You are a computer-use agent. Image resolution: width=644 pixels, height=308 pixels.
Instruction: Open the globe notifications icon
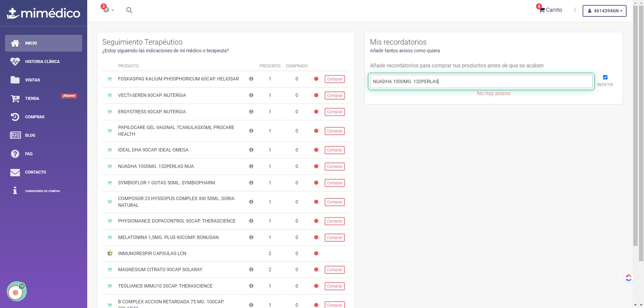click(107, 10)
